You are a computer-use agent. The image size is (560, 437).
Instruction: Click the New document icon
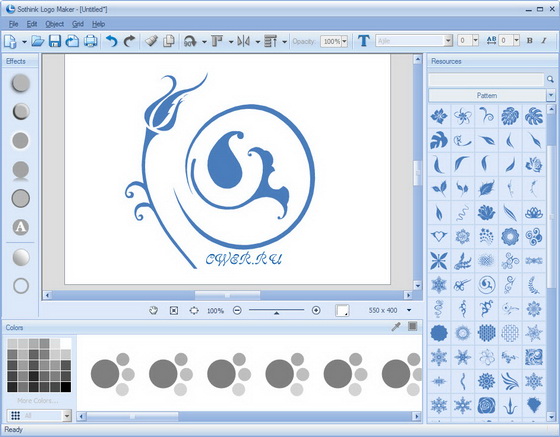point(10,41)
